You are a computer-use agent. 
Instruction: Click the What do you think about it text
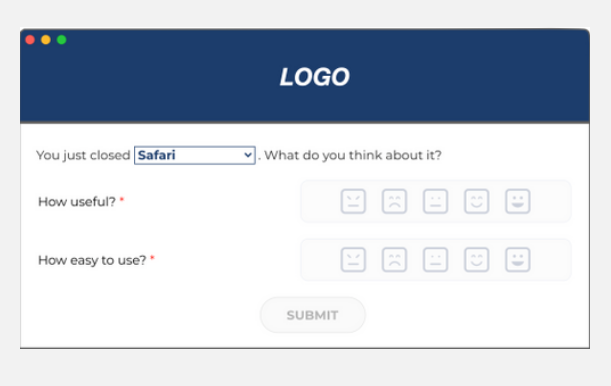(x=353, y=155)
